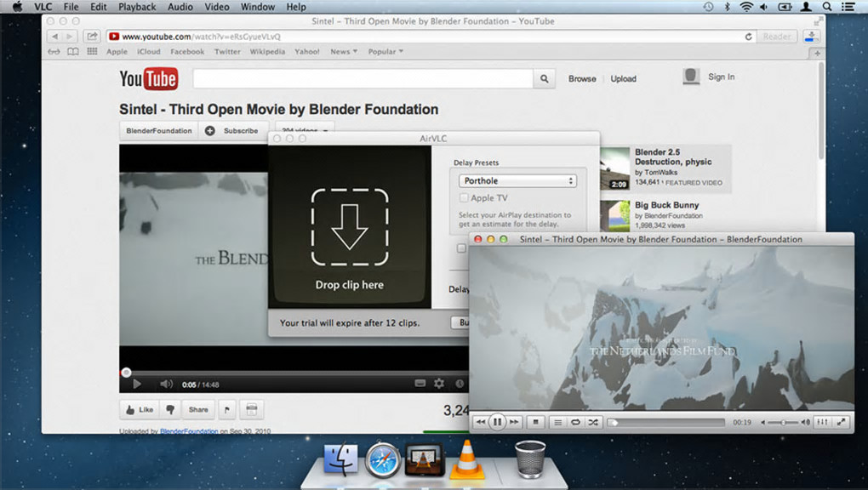Click the YouTube logo
Image resolution: width=868 pixels, height=490 pixels.
tap(148, 78)
